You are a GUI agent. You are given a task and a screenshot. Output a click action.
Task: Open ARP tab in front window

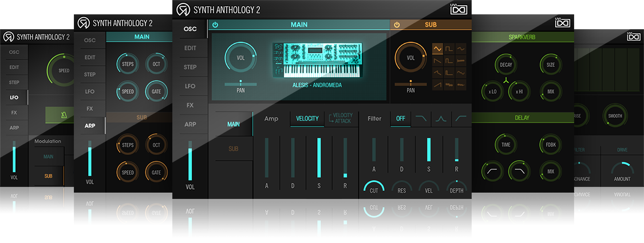(190, 125)
